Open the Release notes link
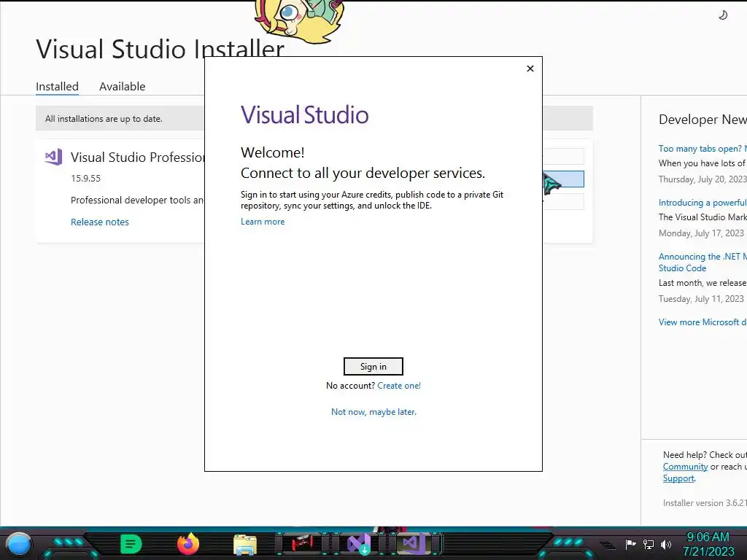 (99, 222)
